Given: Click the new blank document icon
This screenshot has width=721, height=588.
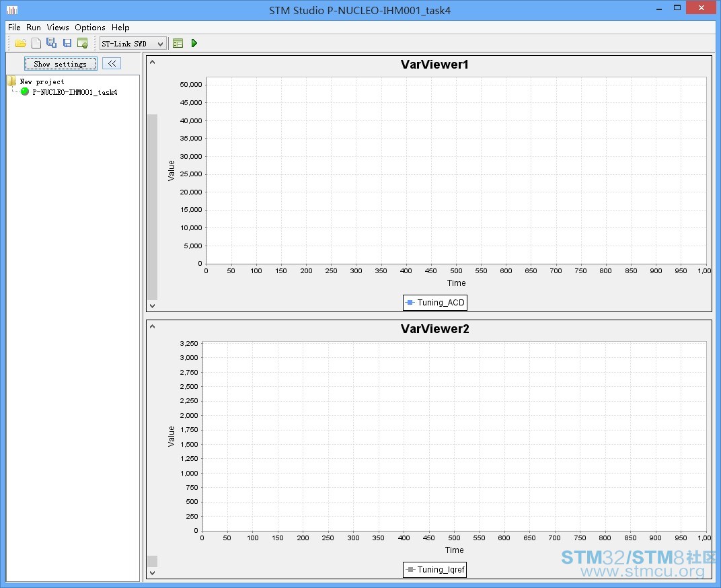Looking at the screenshot, I should (36, 43).
